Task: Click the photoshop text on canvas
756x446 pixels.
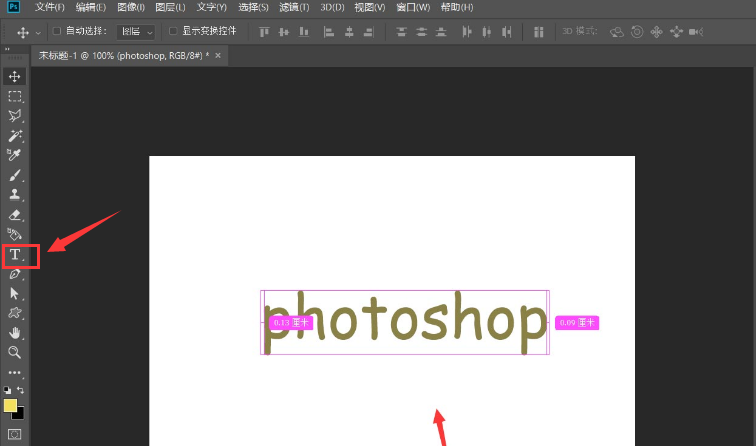Action: (x=405, y=322)
